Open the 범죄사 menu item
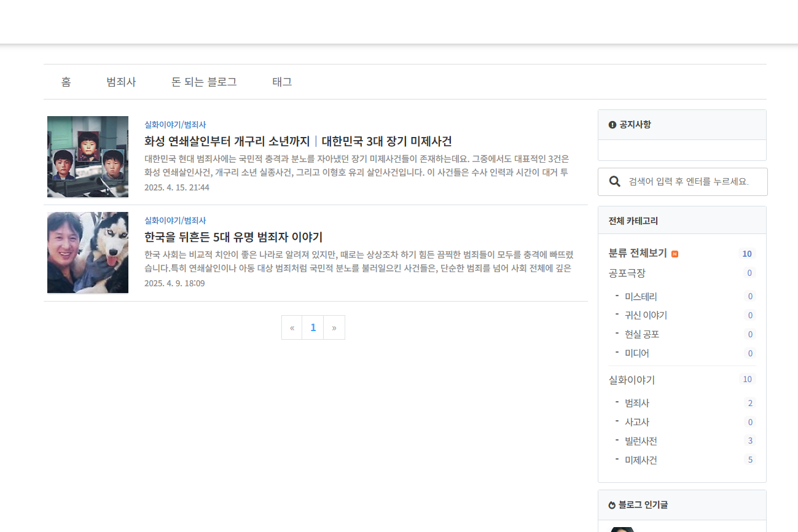 [121, 82]
